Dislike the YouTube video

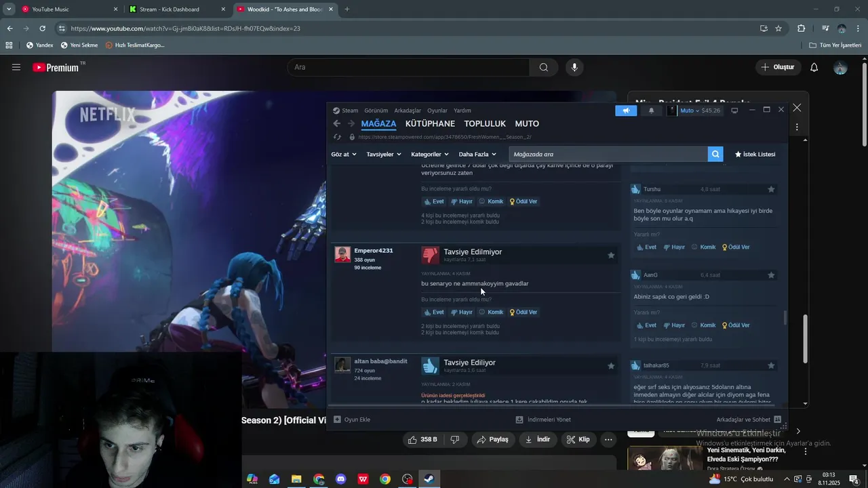point(455,439)
